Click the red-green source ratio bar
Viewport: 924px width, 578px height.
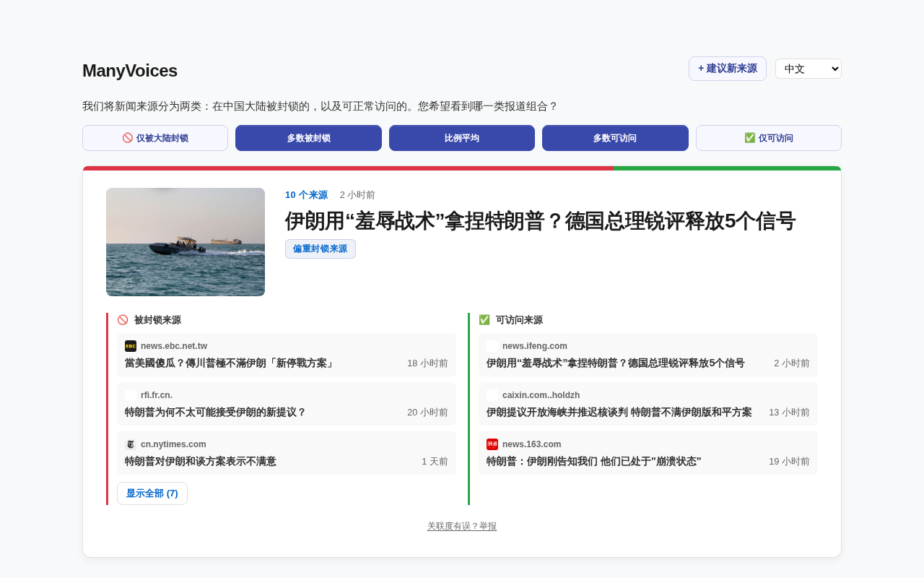point(462,168)
